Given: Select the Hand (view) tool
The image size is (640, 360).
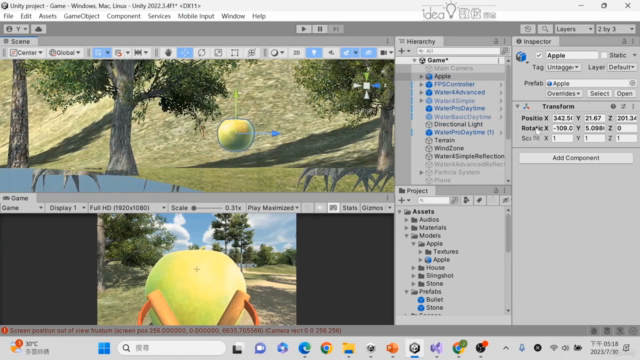Looking at the screenshot, I should [x=168, y=53].
